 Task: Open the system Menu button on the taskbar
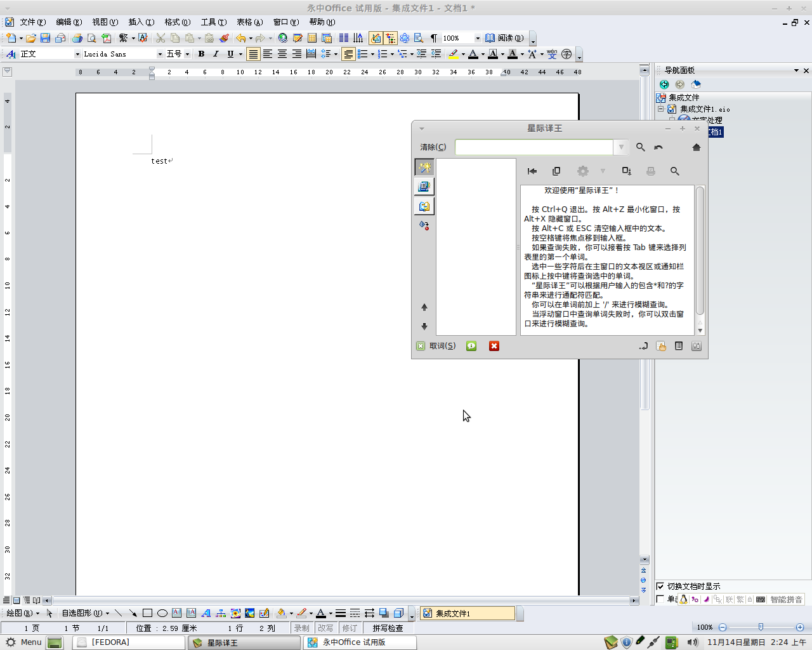(x=24, y=642)
